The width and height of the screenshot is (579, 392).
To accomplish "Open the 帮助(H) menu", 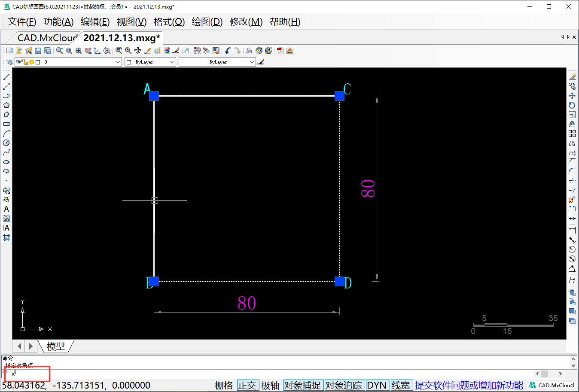I will pyautogui.click(x=285, y=21).
